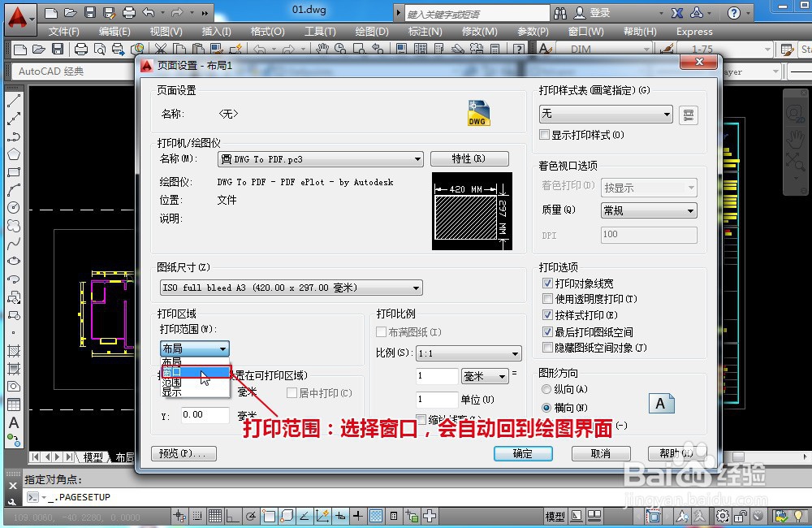Image resolution: width=812 pixels, height=528 pixels.
Task: Click the 取消 button
Action: coord(601,453)
